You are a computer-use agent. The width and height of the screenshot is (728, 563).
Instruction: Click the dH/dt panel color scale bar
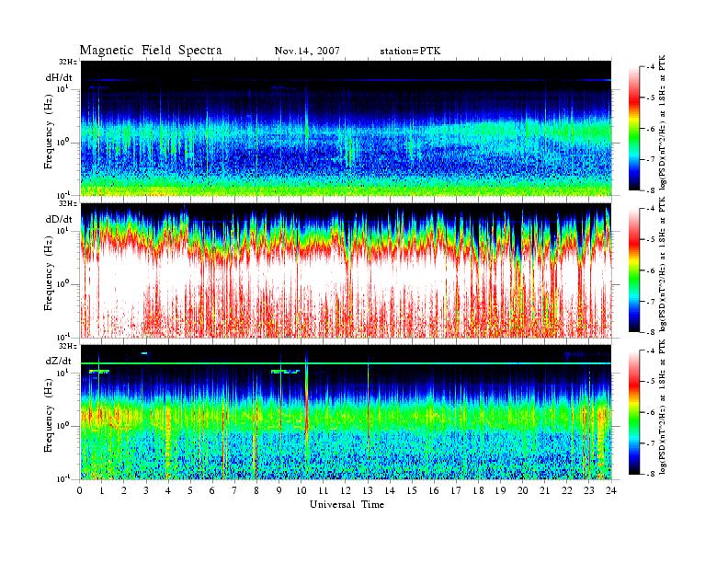633,129
